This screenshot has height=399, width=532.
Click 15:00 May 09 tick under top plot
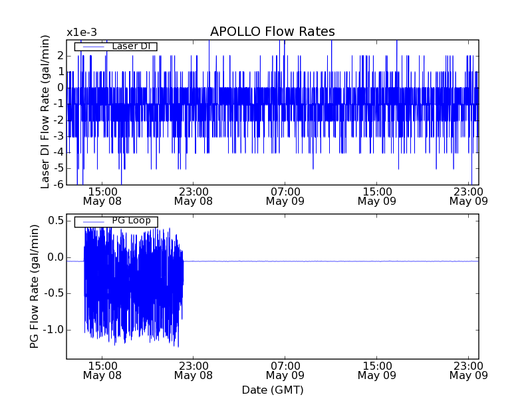point(376,195)
